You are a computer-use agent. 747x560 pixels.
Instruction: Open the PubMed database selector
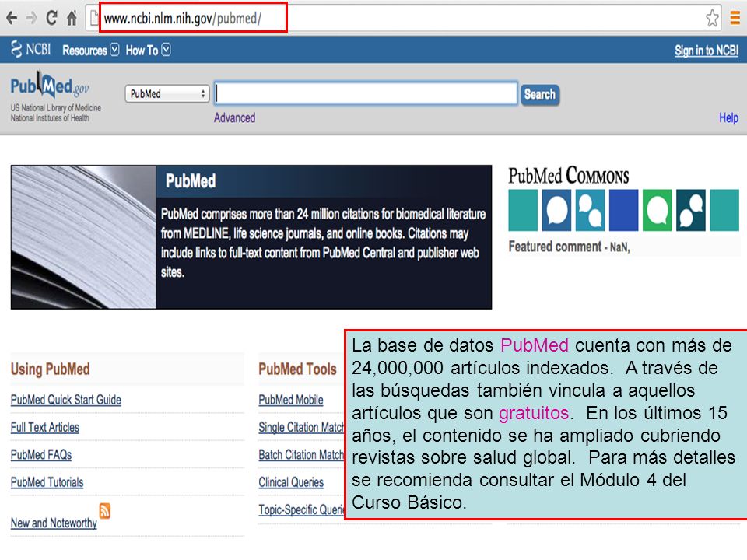[x=167, y=94]
